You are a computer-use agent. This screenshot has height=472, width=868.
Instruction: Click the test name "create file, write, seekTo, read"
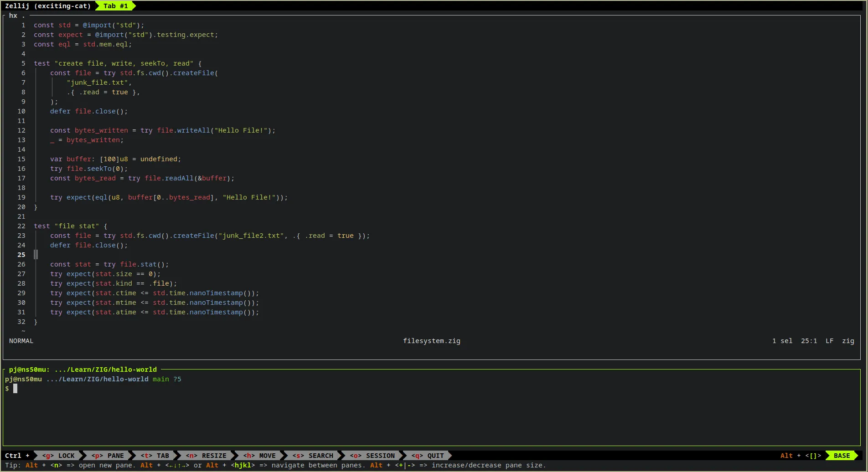coord(124,63)
